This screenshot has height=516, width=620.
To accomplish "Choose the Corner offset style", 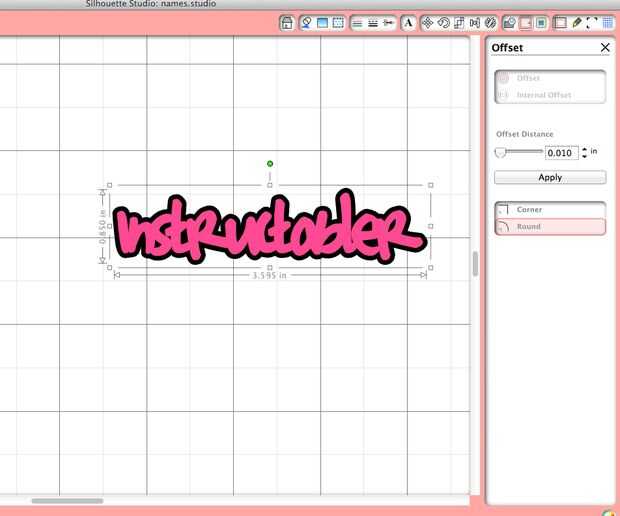I will click(550, 210).
